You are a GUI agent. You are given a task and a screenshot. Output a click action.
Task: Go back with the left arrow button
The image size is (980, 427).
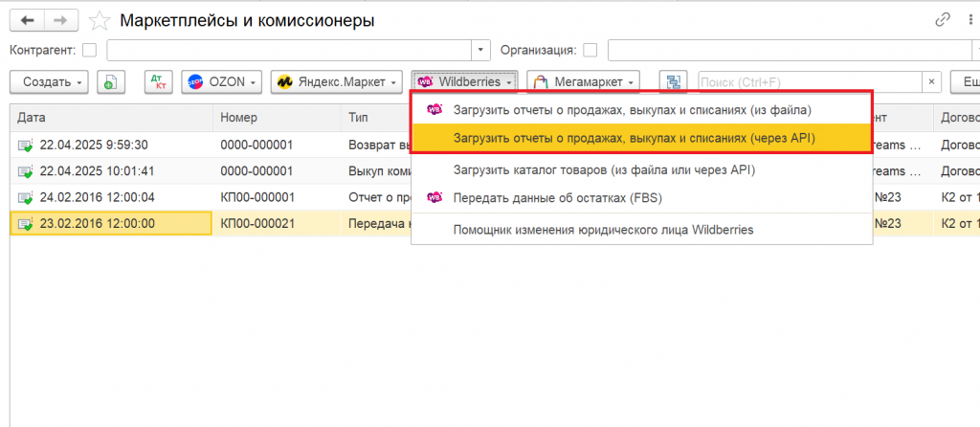(27, 21)
